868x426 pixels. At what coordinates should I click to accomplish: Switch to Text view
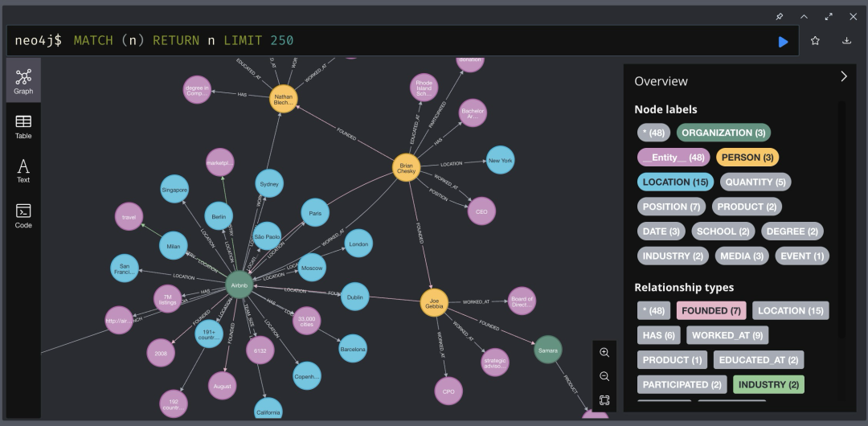click(23, 170)
